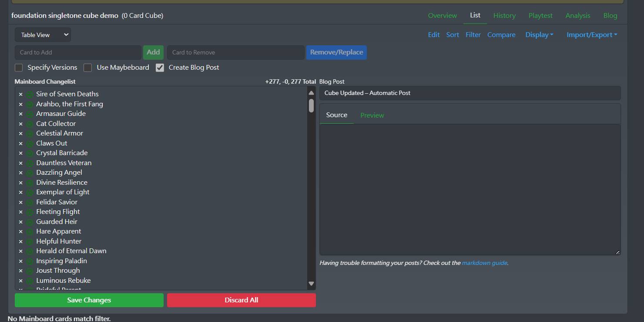Click green plus icon beside Armasaur Guide
This screenshot has height=322, width=644.
30,114
